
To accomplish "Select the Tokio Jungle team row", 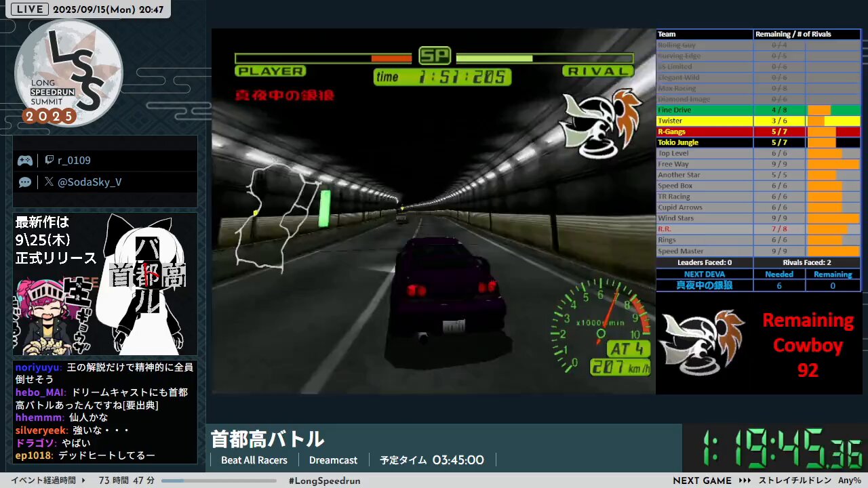I will [758, 142].
